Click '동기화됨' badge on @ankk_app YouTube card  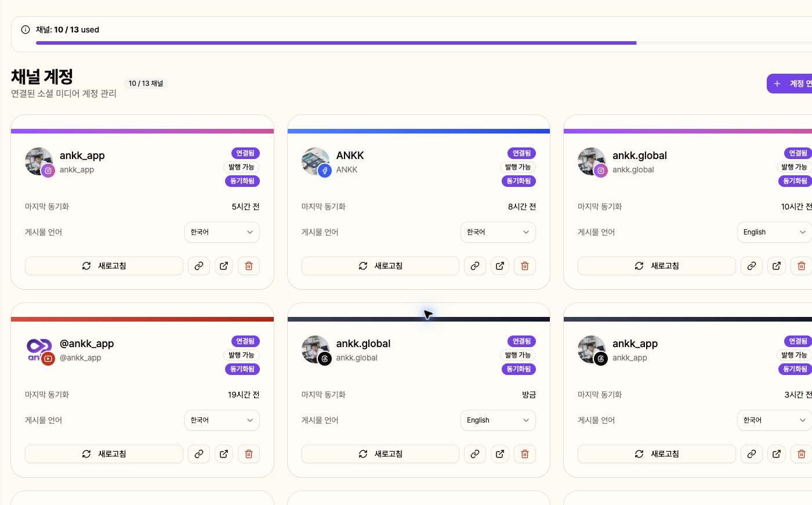pyautogui.click(x=242, y=369)
